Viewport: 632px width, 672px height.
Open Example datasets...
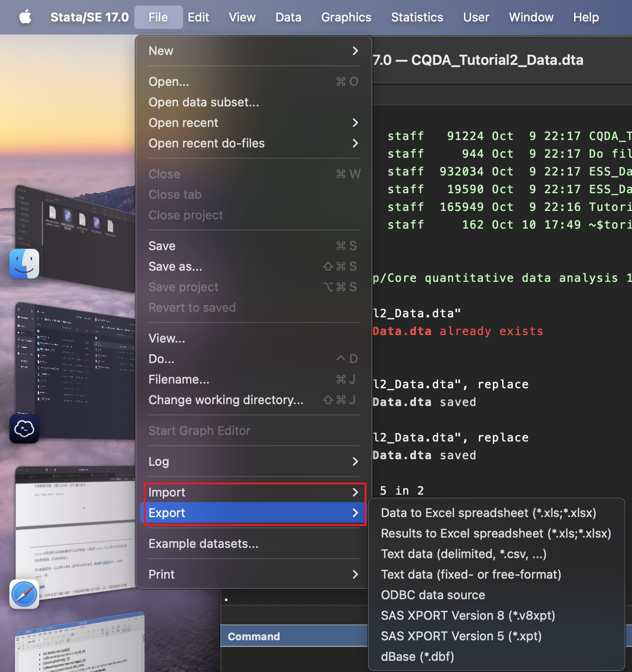pos(253,544)
